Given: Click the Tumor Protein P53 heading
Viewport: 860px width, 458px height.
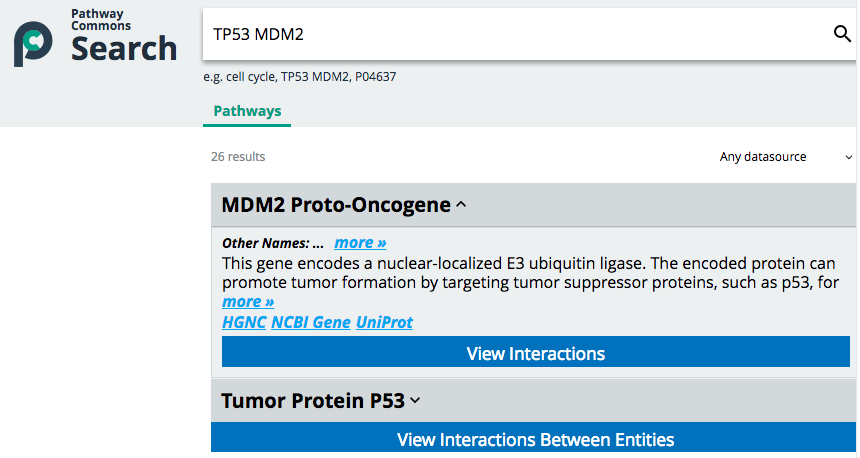Looking at the screenshot, I should 313,401.
